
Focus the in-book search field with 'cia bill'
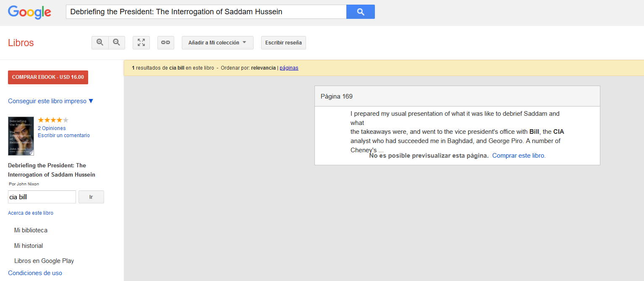(42, 197)
